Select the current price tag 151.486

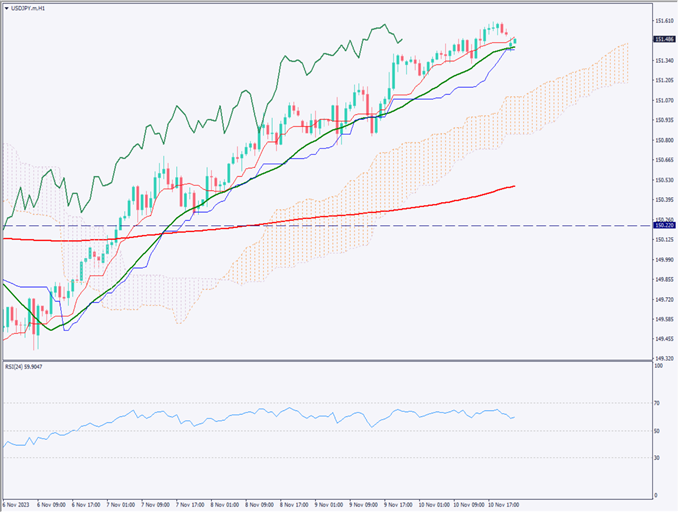[x=662, y=39]
